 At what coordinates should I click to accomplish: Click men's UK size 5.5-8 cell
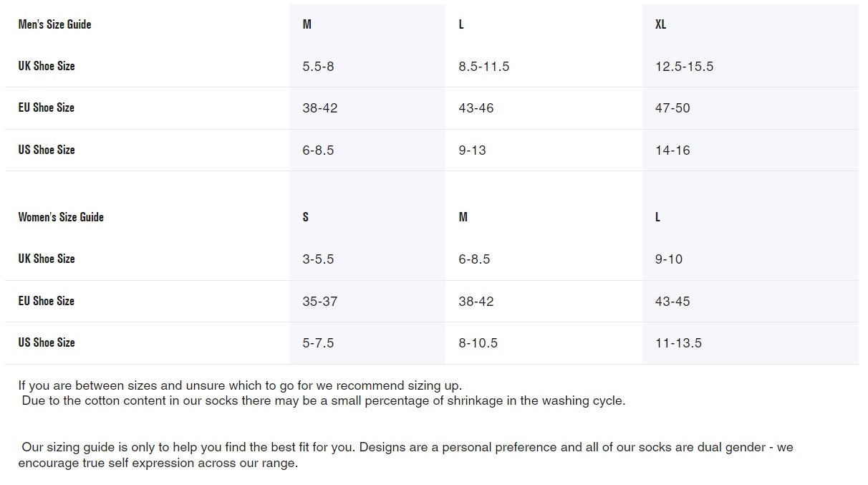pos(318,67)
